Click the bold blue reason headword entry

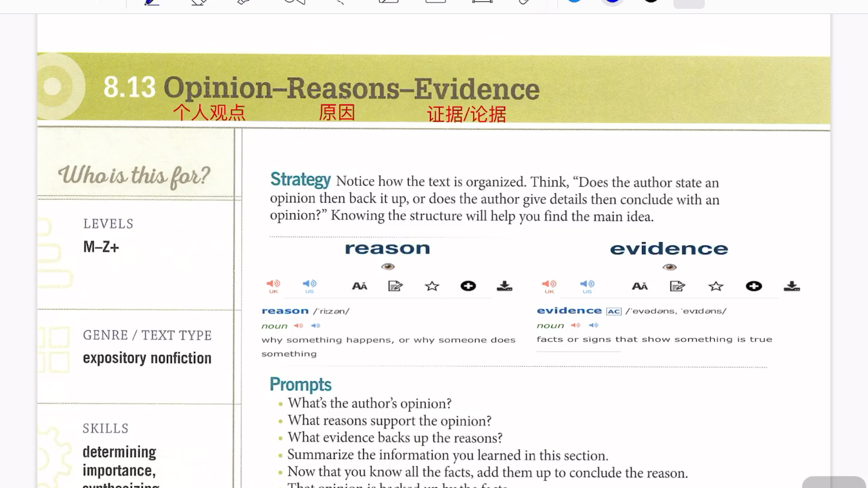pyautogui.click(x=285, y=311)
